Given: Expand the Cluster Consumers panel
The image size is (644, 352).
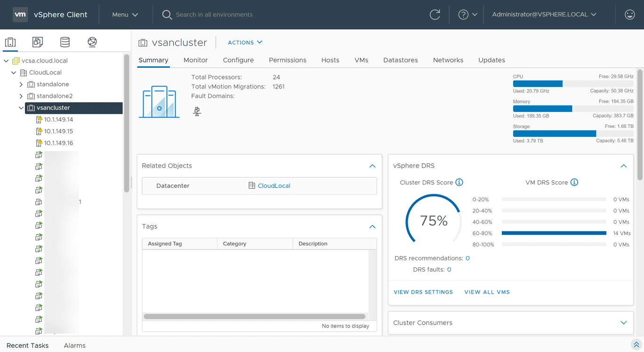Looking at the screenshot, I should point(623,323).
